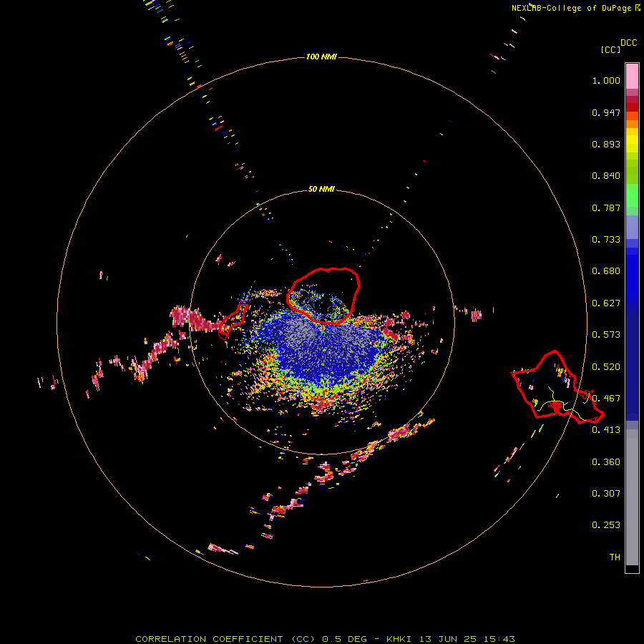Click the 0.360 scale value
Image resolution: width=644 pixels, height=644 pixels.
[606, 462]
